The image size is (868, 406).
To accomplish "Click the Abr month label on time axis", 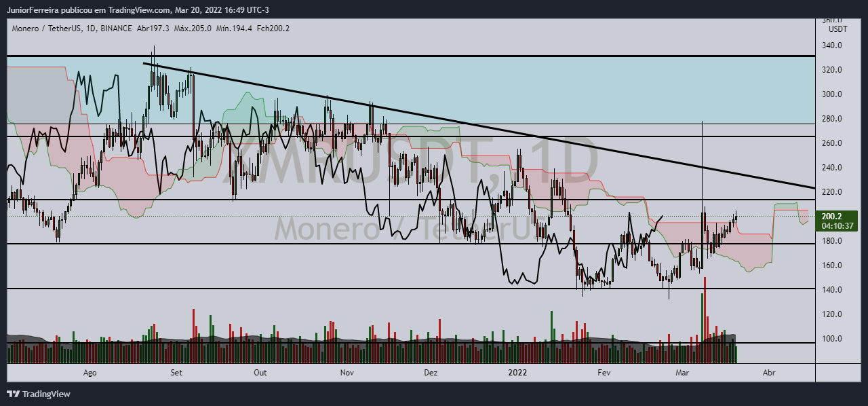I will [x=769, y=373].
